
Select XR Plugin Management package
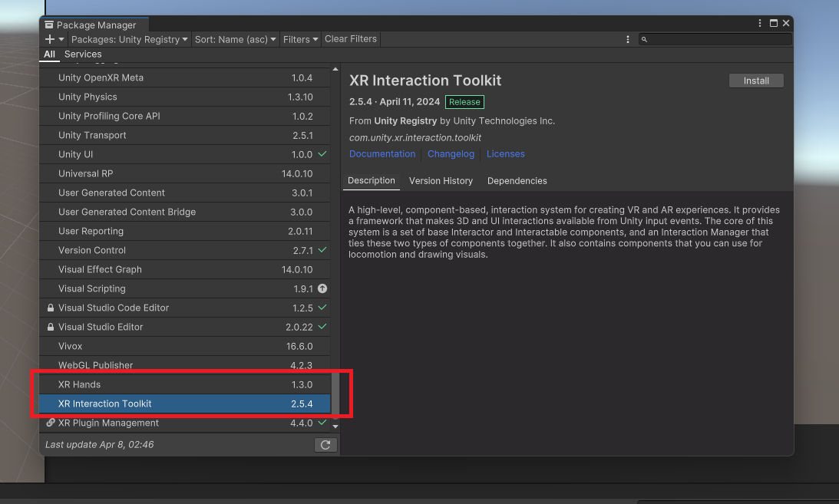click(x=184, y=423)
